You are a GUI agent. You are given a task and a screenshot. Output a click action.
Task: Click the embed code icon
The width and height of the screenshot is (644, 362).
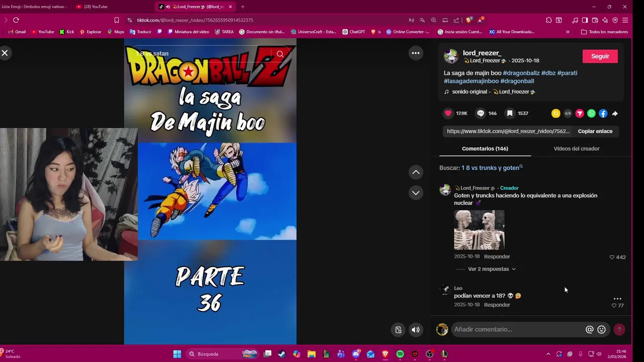[x=568, y=114]
